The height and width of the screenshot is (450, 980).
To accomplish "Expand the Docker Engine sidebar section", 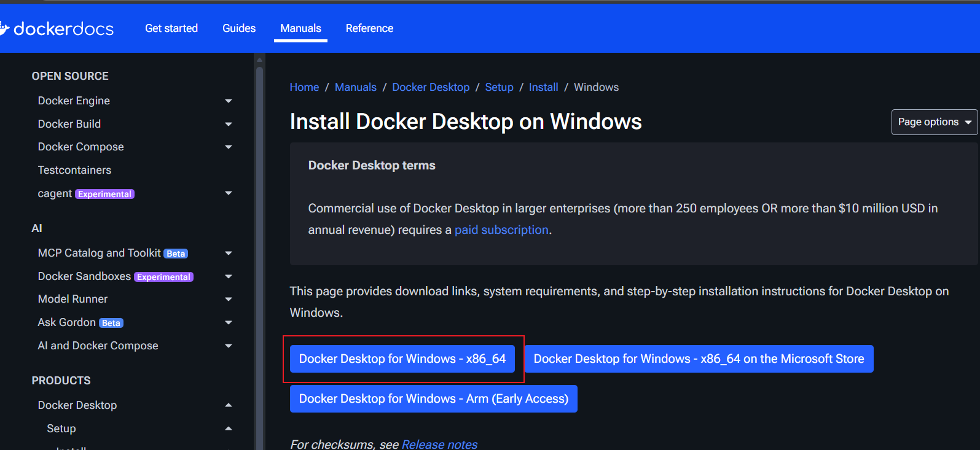I will 229,101.
